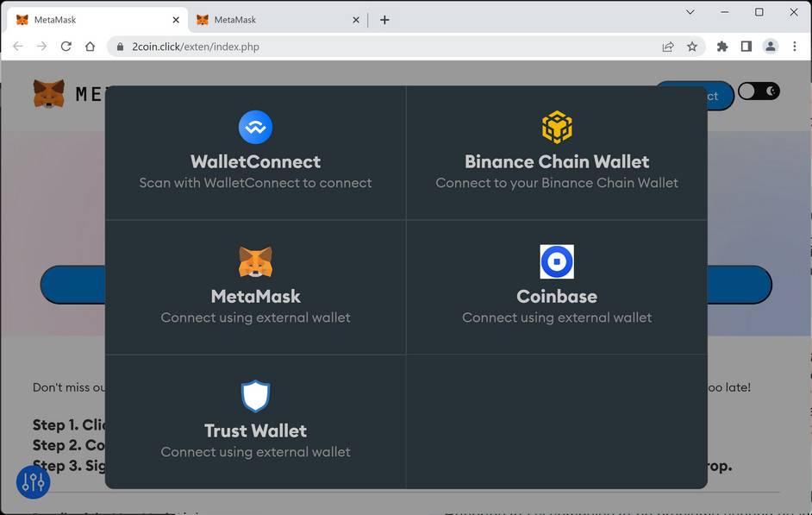Open the Chrome profile avatar
The image size is (812, 515).
(771, 47)
